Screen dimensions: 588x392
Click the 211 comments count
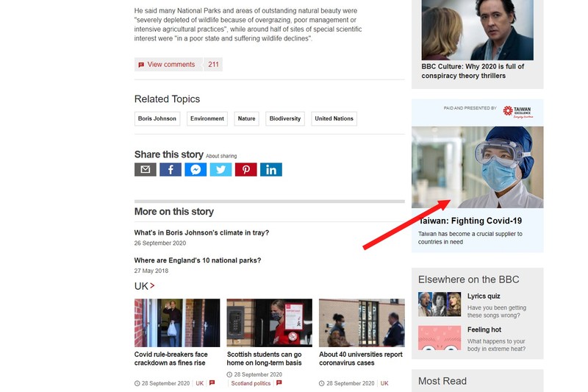[x=213, y=65]
